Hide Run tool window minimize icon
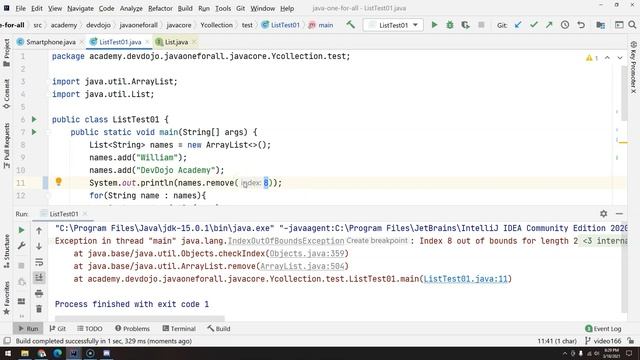This screenshot has width=640, height=360. tap(619, 213)
